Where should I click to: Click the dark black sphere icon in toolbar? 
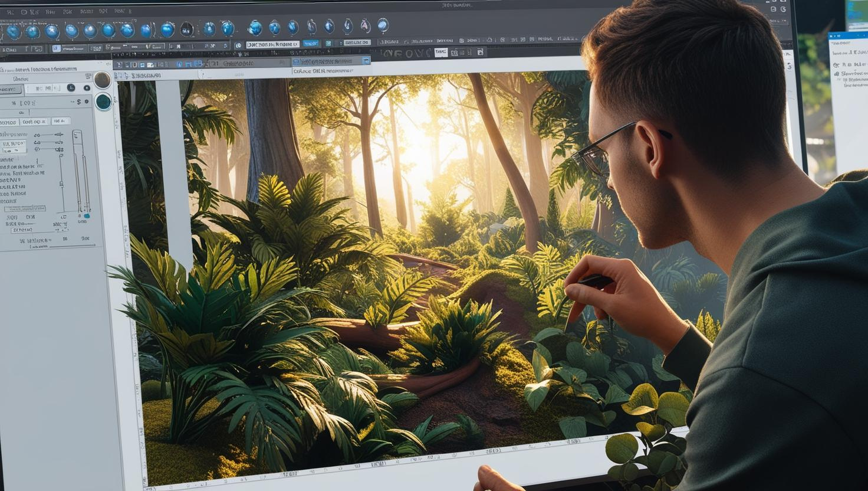(x=186, y=29)
